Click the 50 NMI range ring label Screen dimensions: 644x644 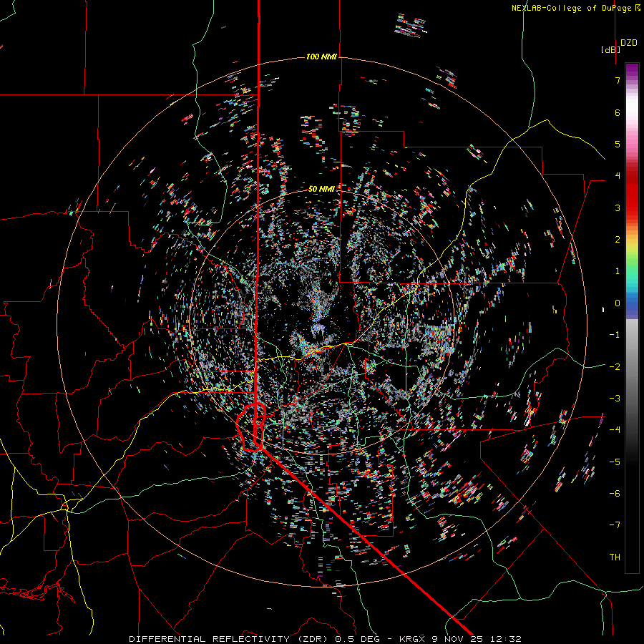coord(321,189)
